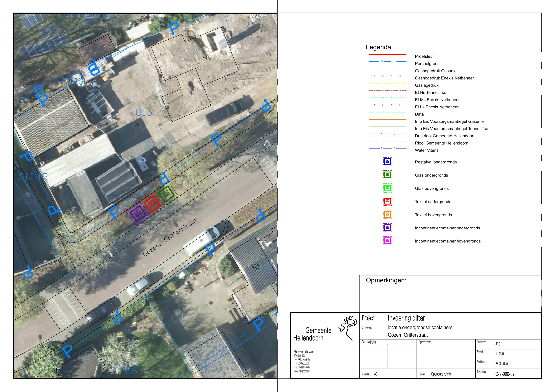Click the www.hellendoorn.nl web address
Image resolution: width=555 pixels, height=392 pixels.
click(x=302, y=372)
